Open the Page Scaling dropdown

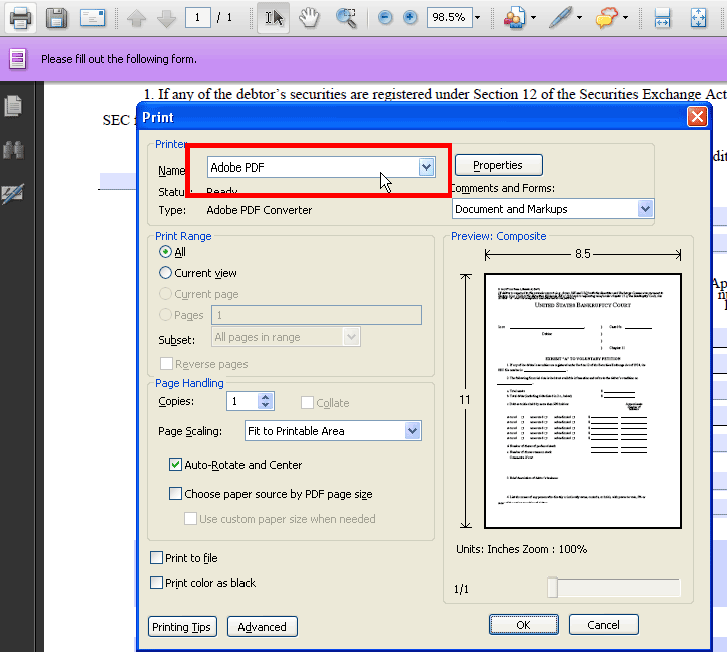point(412,431)
